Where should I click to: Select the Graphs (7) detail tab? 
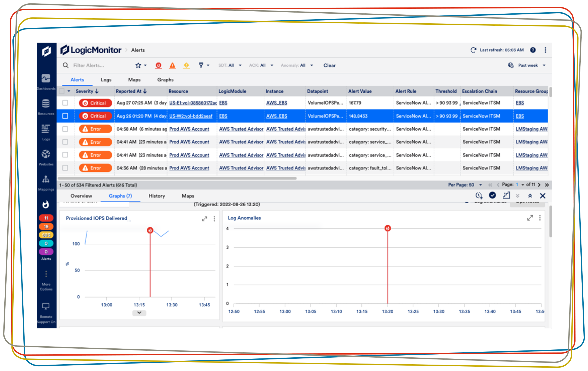tap(120, 196)
